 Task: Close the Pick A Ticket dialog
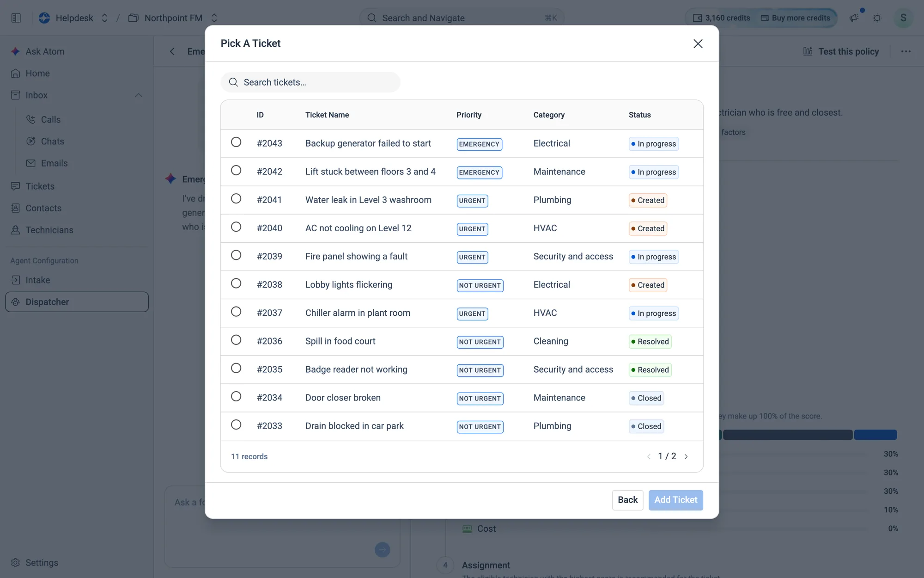(x=698, y=43)
